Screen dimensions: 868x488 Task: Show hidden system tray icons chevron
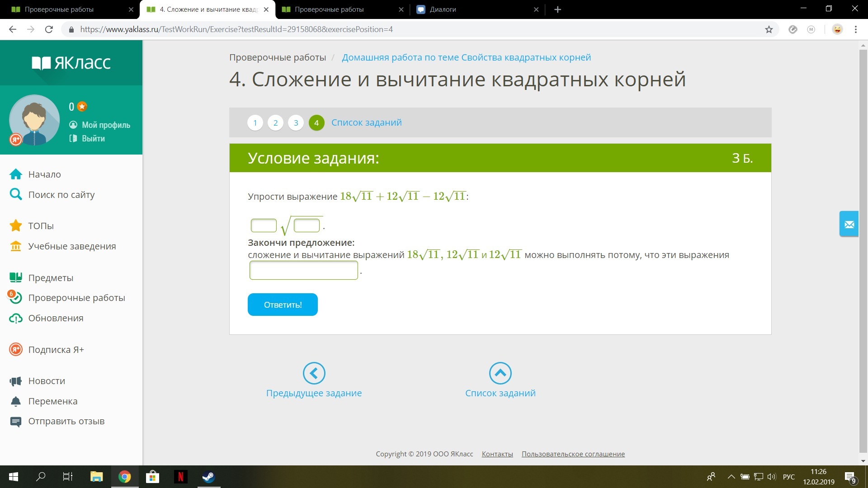pos(731,477)
